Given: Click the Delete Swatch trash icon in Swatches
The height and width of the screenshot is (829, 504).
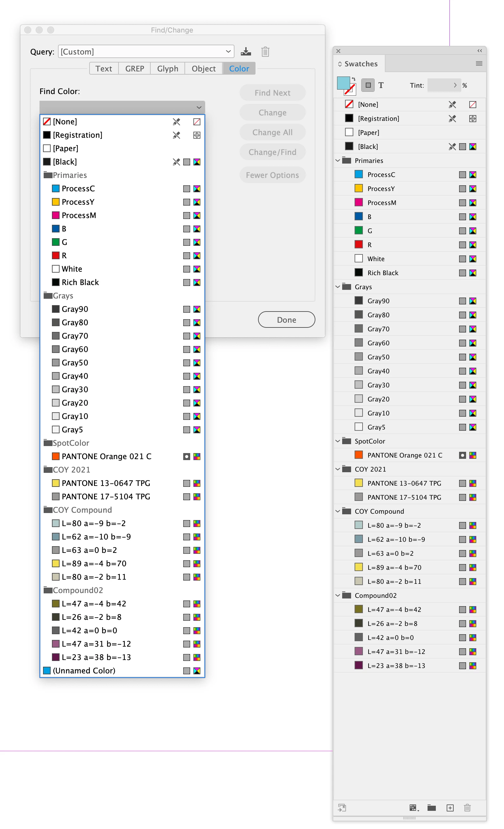Looking at the screenshot, I should pyautogui.click(x=467, y=808).
